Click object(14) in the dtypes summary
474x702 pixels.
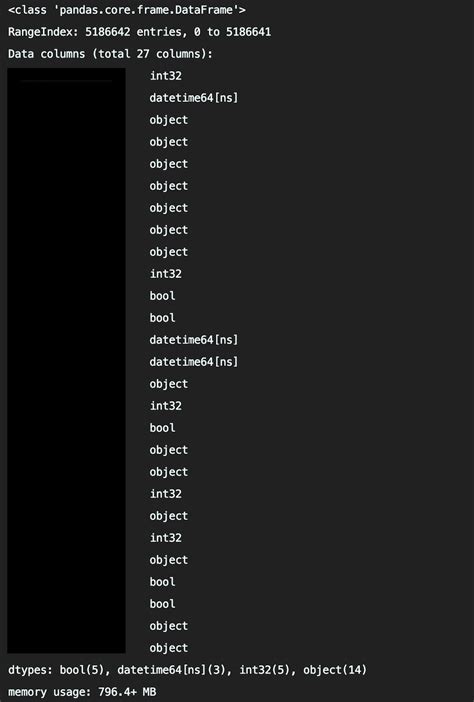click(335, 670)
